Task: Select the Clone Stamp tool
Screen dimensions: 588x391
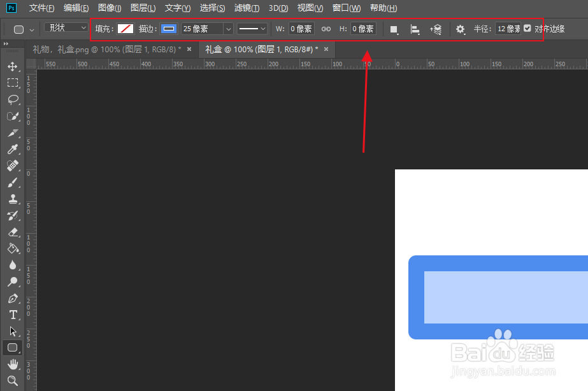Action: (12, 199)
